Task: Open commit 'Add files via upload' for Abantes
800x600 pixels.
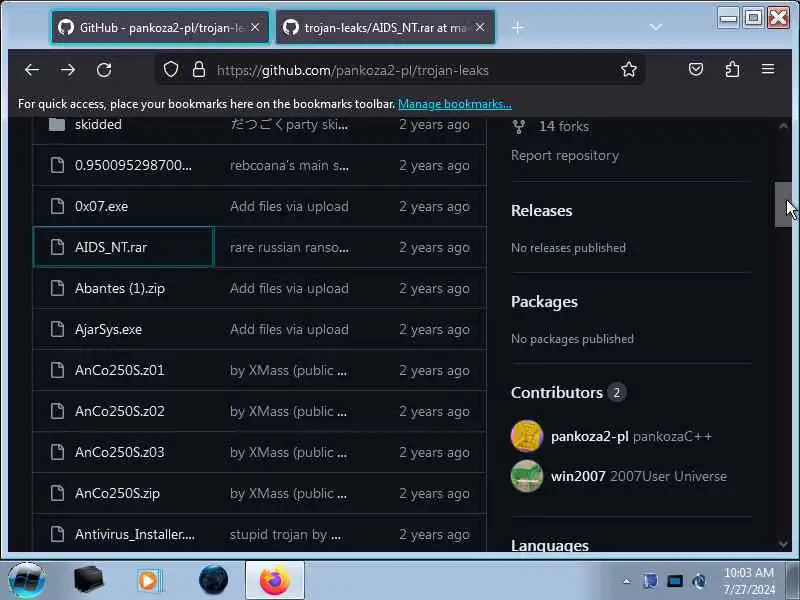Action: coord(289,288)
